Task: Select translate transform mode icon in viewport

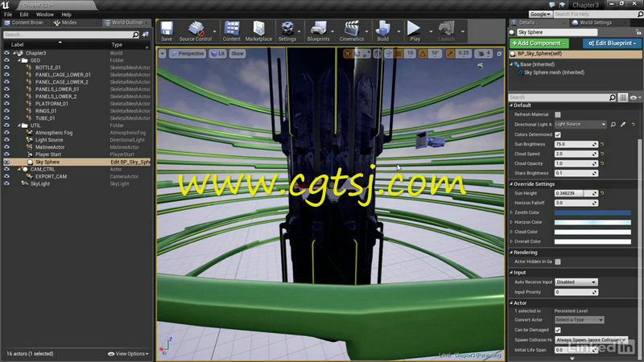Action: point(348,53)
